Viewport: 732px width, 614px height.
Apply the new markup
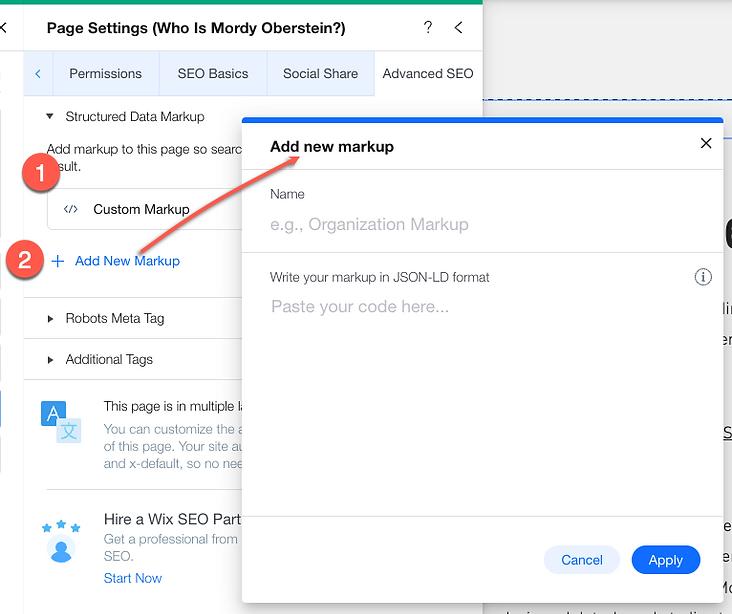coord(666,560)
